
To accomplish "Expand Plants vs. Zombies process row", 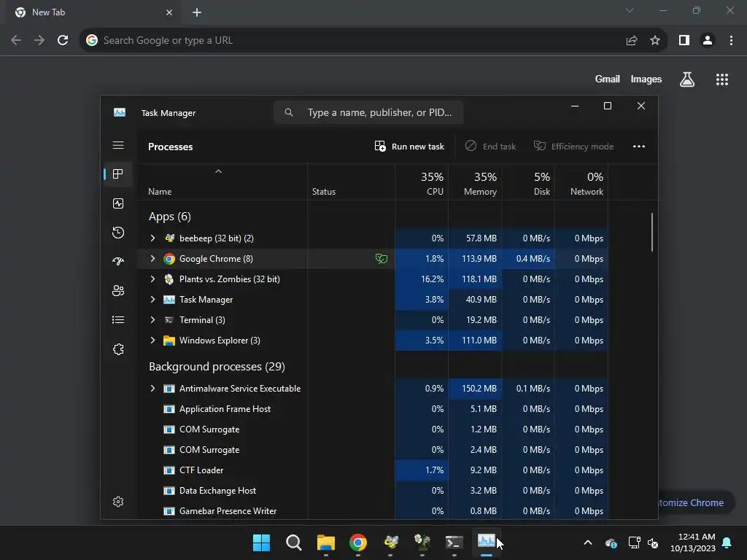I will pyautogui.click(x=152, y=279).
